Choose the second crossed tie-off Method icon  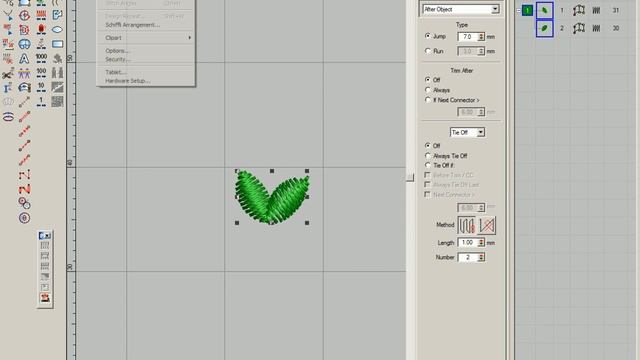coord(487,225)
